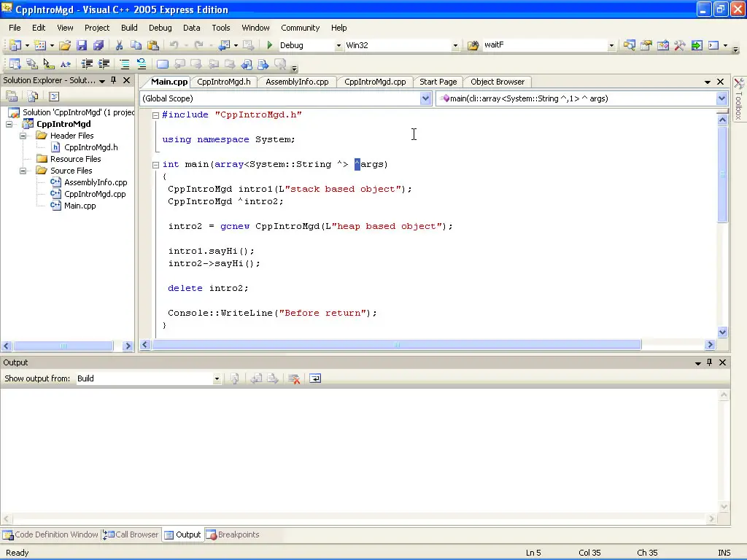Image resolution: width=747 pixels, height=560 pixels.
Task: Open the Object Browser toolbar icon
Action: [x=662, y=45]
